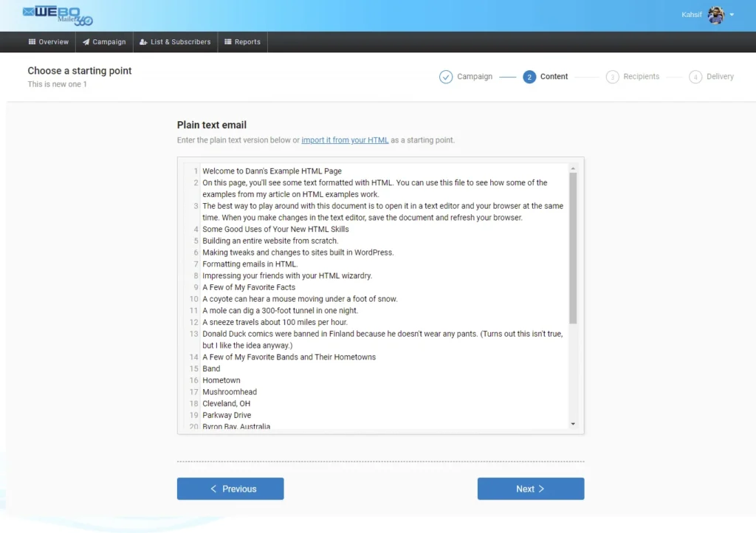Click the Recipients step number 3 circle
This screenshot has width=756, height=533.
coord(612,77)
